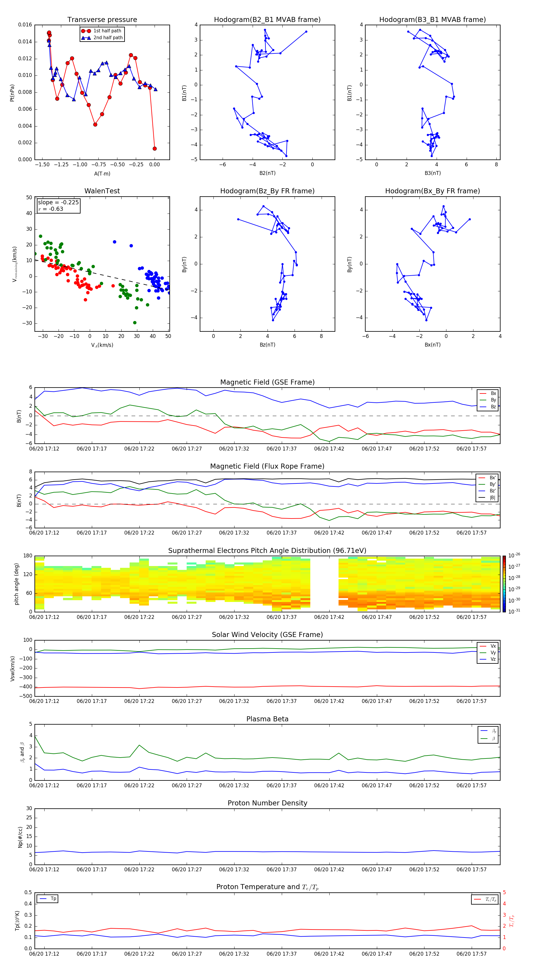This screenshot has height=980, width=535.
Task: Click the "Hodogram(B2_B1 MVAB frame)" title
Action: 267,20
